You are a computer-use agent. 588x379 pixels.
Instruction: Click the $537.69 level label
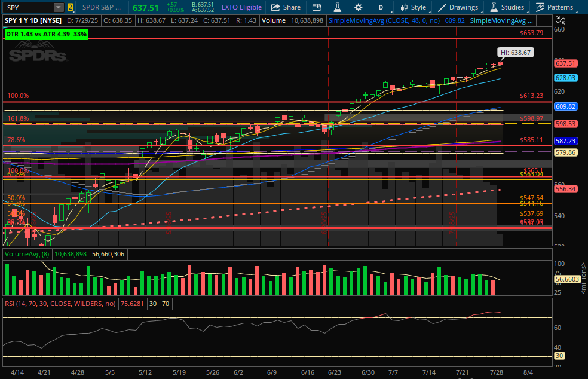[531, 213]
